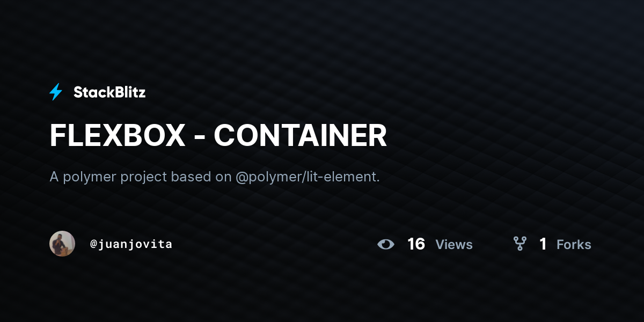Click the word FLEXBOX in the title

pyautogui.click(x=118, y=136)
